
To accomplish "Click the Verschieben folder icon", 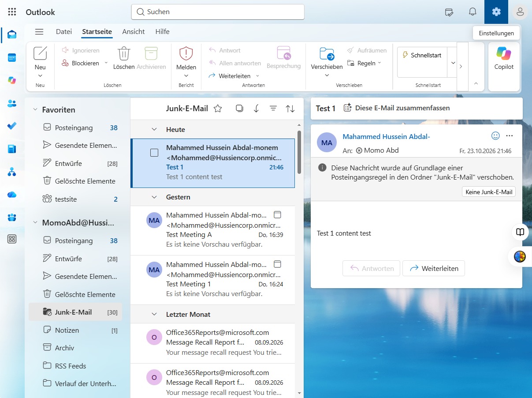I will click(327, 53).
